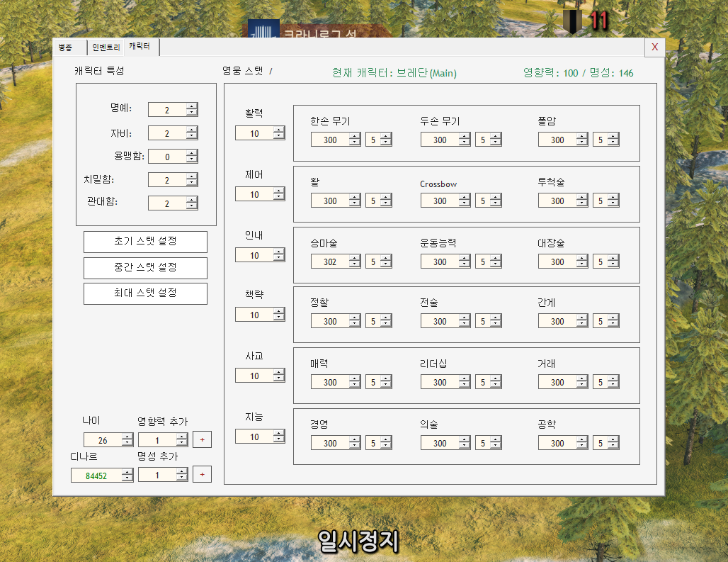Click the 리더십 skill value field
This screenshot has height=562, width=728.
tap(440, 382)
